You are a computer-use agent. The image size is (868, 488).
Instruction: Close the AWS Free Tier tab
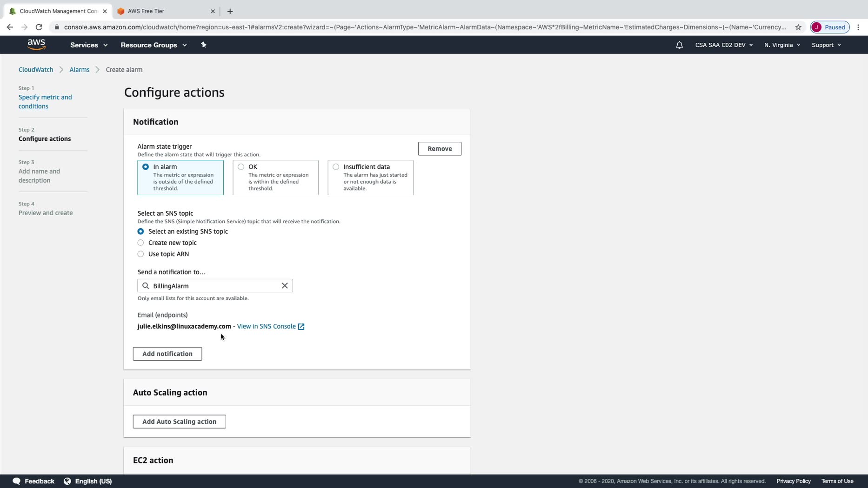tap(213, 11)
